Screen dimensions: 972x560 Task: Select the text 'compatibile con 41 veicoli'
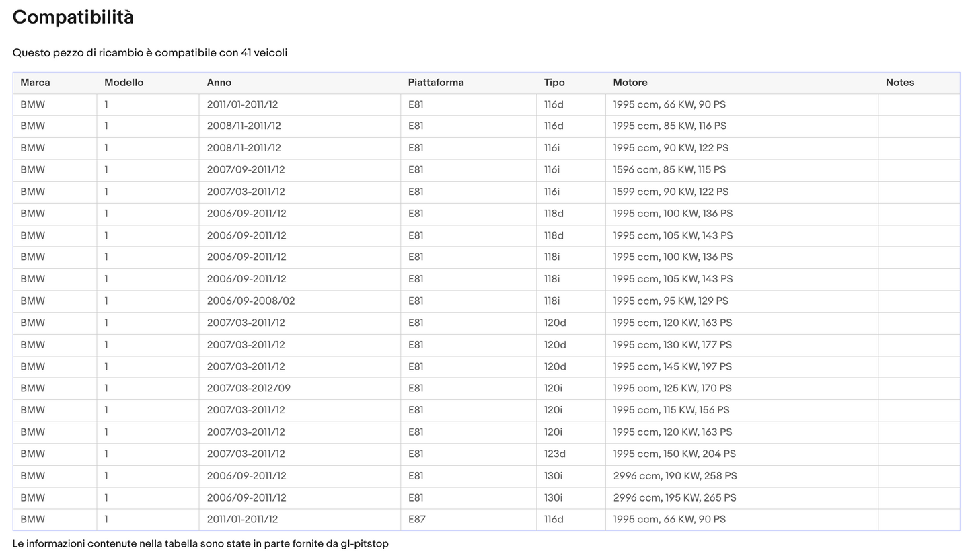tap(221, 53)
